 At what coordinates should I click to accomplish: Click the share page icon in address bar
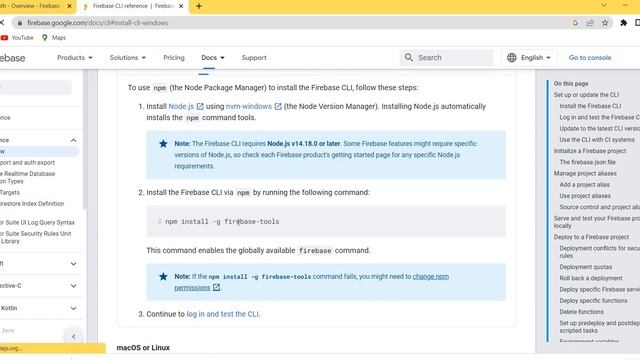click(x=590, y=23)
